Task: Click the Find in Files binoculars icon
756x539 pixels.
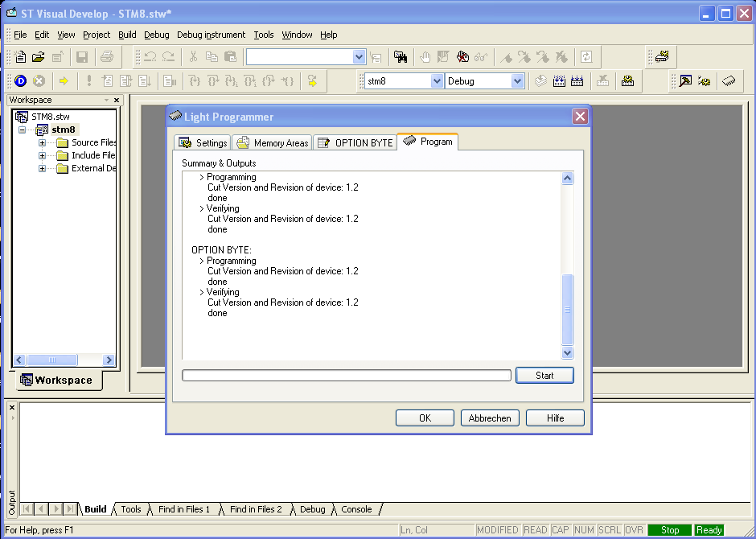Action: tap(400, 57)
